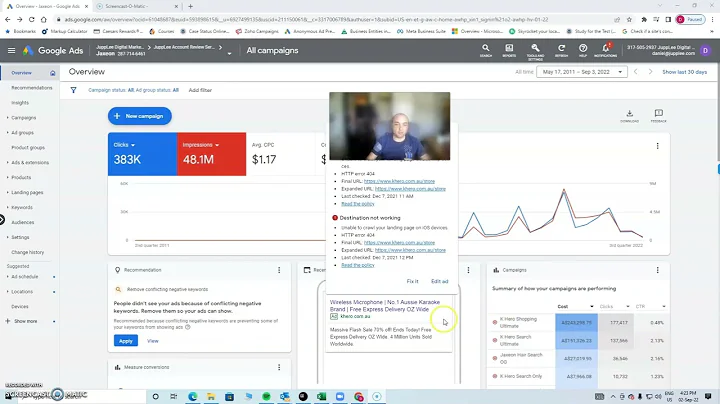720x404 pixels.
Task: Open the account selector dropdown arrow
Action: coord(229,53)
